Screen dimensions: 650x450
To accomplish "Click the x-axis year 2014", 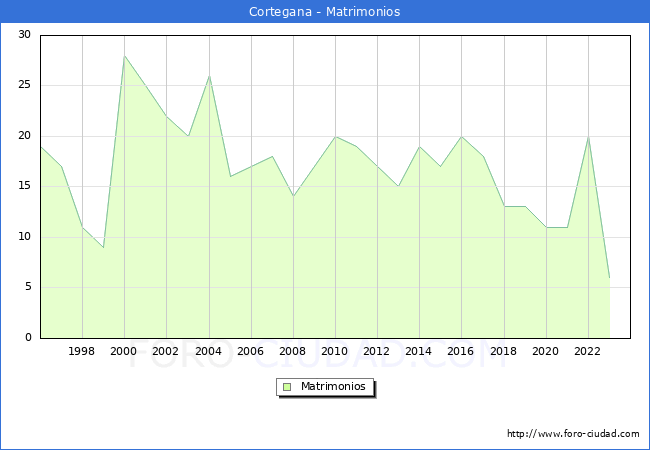I will coord(418,351).
